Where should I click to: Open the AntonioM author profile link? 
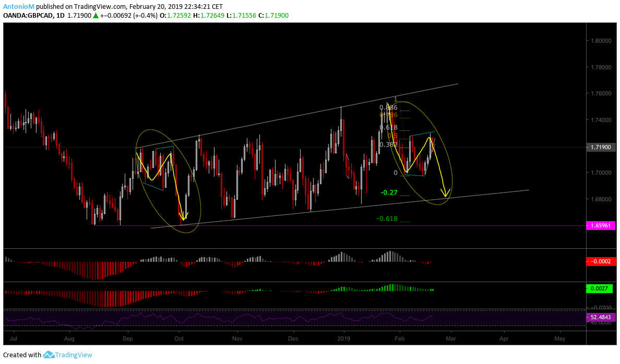[x=19, y=7]
